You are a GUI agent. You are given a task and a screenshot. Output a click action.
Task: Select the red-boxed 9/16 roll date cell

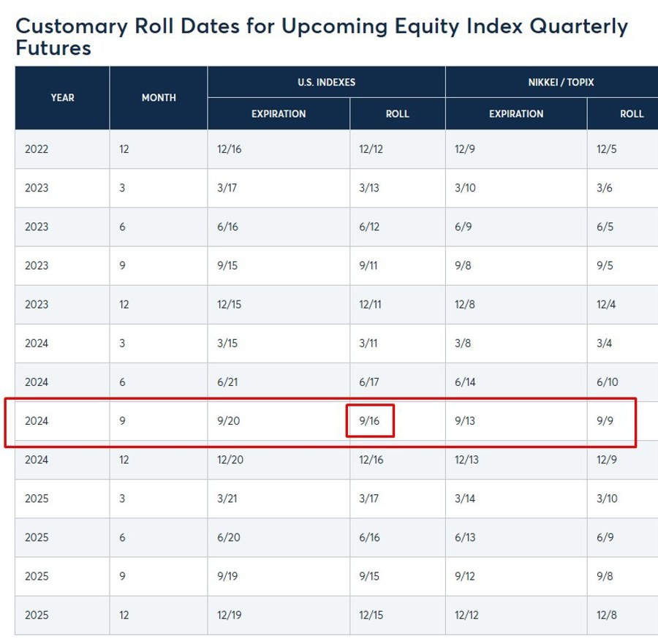(370, 421)
